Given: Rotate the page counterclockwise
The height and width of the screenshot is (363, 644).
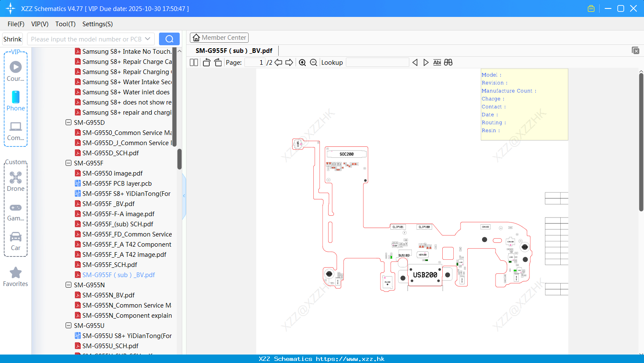Looking at the screenshot, I should click(x=206, y=62).
